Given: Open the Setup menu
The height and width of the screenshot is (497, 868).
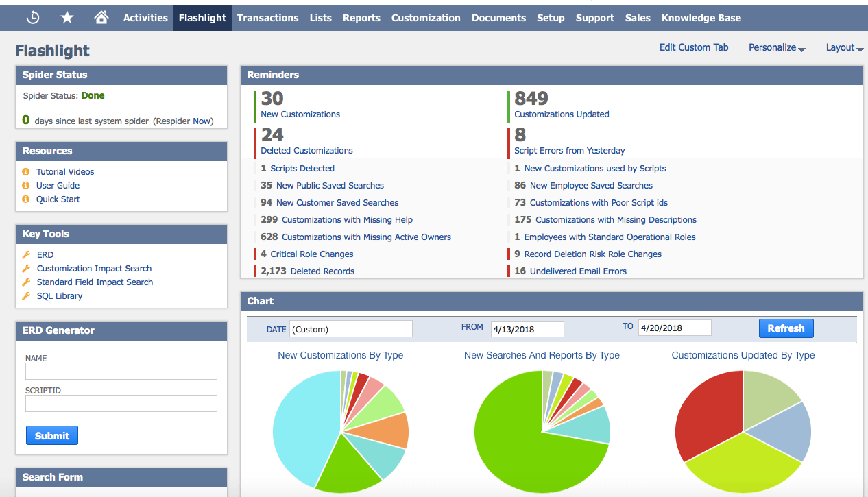Looking at the screenshot, I should click(x=551, y=17).
